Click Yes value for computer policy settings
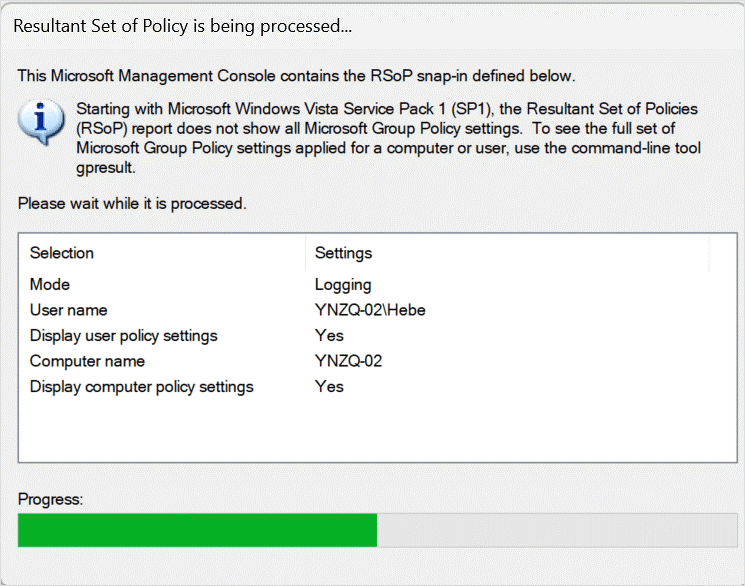This screenshot has width=745, height=586. click(329, 386)
